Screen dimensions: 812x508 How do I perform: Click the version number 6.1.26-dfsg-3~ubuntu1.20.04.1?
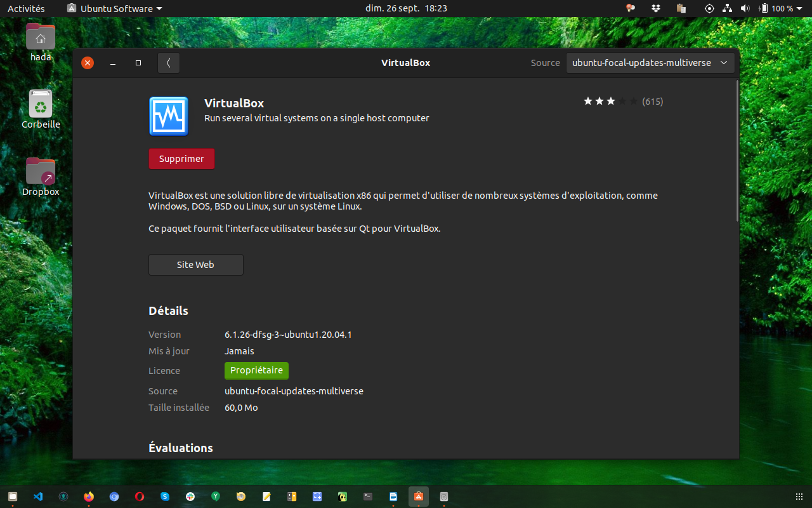[x=288, y=335]
